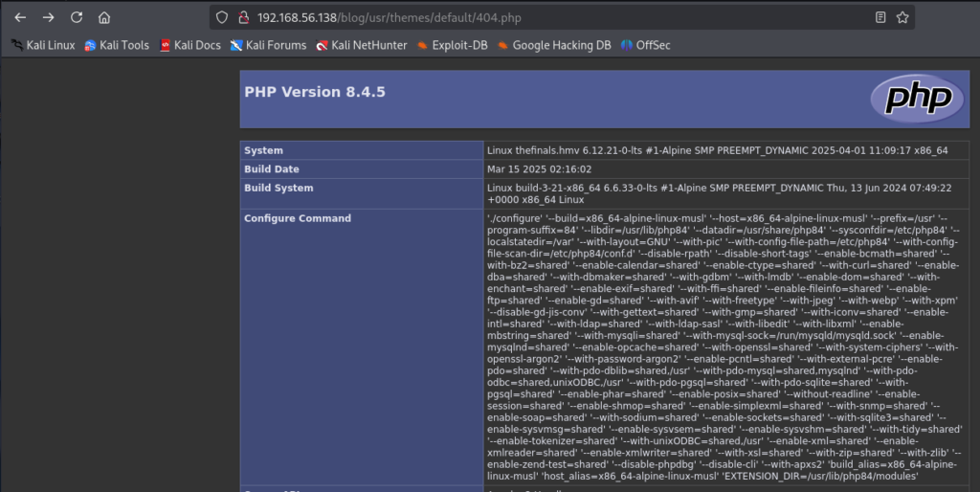The height and width of the screenshot is (492, 980).
Task: Click the Configure Command row label
Action: click(x=298, y=218)
